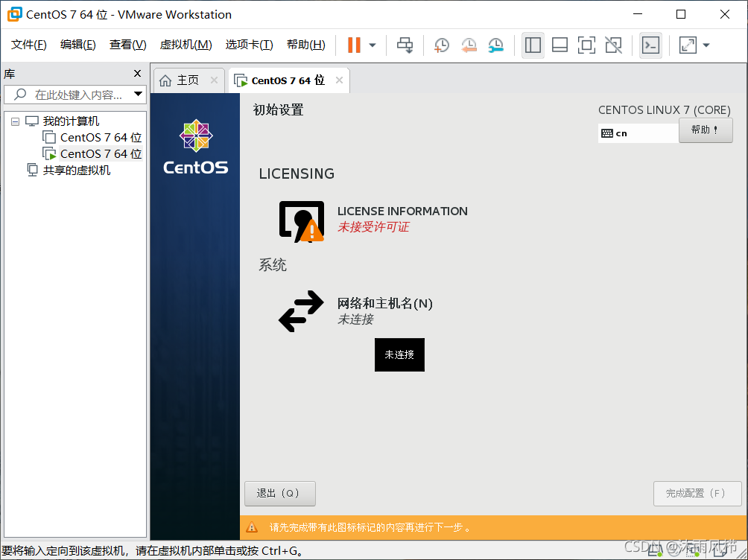Open the 虚拟机(M) menu
This screenshot has height=560, width=748.
184,44
